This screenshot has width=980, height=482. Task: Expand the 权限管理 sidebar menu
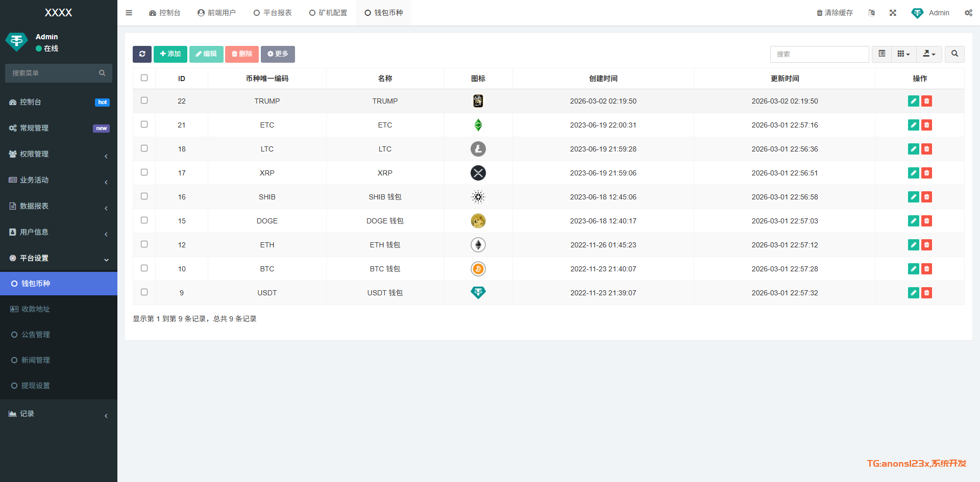pyautogui.click(x=59, y=154)
